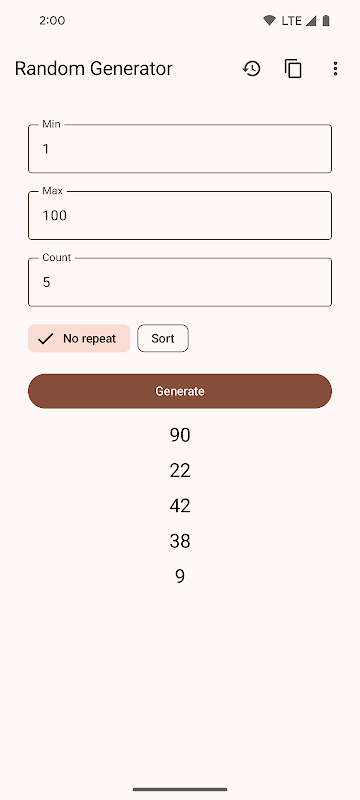Viewport: 360px width, 800px height.
Task: Disable the No repeat option
Action: (79, 338)
